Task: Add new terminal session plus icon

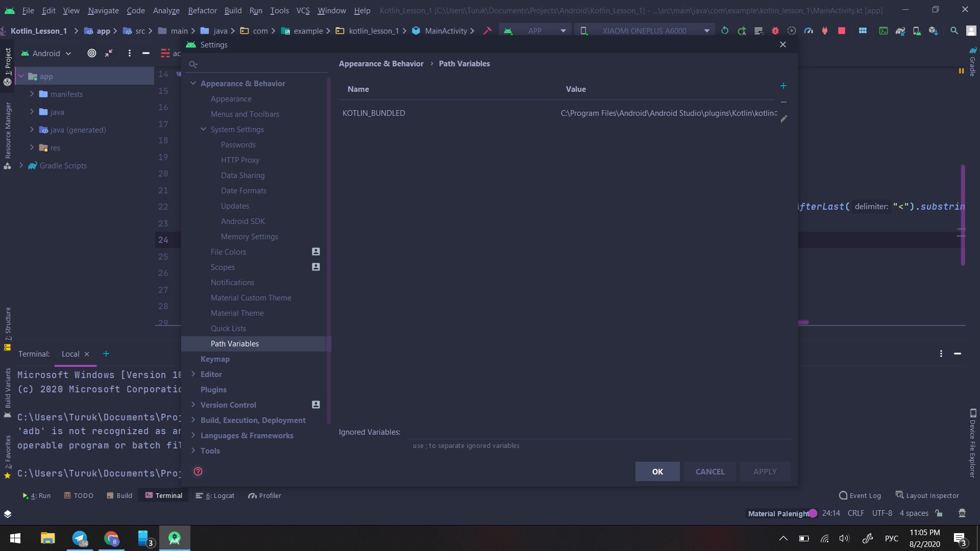Action: point(106,354)
